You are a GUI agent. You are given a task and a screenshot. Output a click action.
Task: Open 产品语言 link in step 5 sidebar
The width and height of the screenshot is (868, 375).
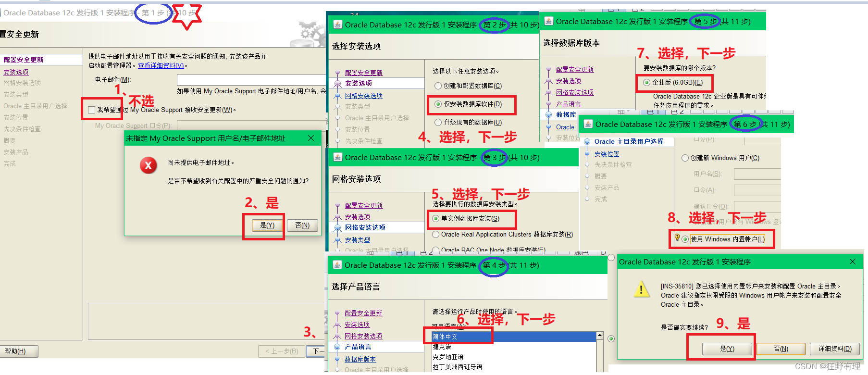point(569,104)
